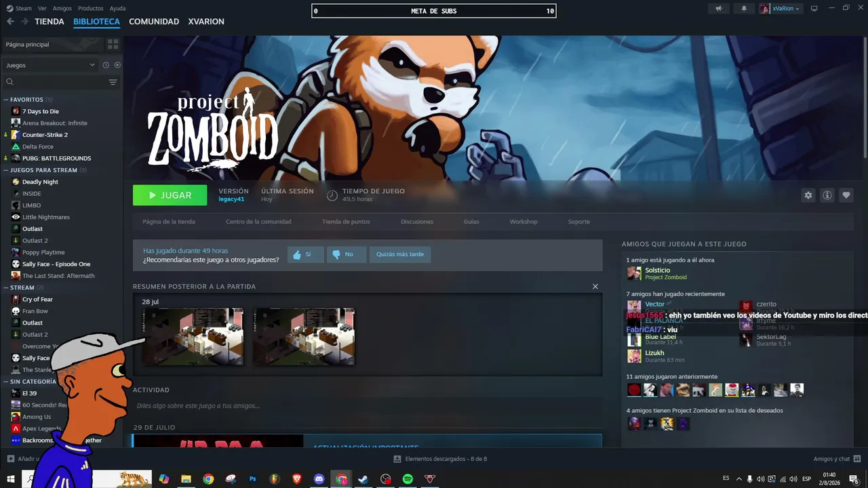The height and width of the screenshot is (488, 868).
Task: Open Página de la tienda link
Action: click(169, 222)
